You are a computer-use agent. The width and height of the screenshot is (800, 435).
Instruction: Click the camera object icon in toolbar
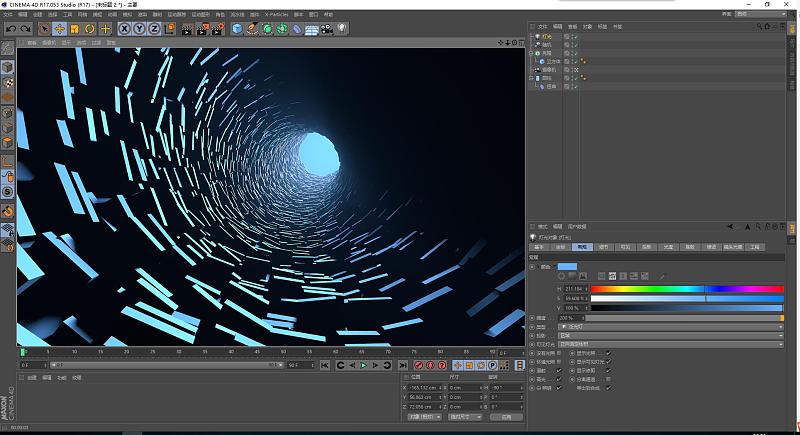326,29
